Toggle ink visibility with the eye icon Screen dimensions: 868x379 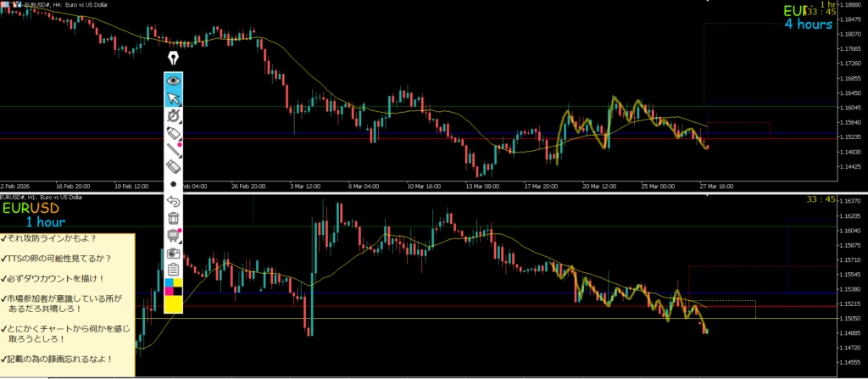click(174, 81)
